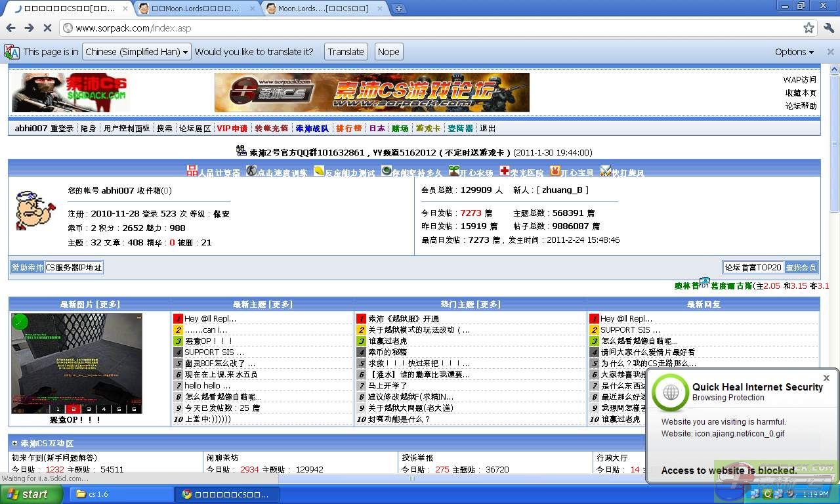840x504 pixels.
Task: Click the address bar URL field
Action: (x=427, y=28)
